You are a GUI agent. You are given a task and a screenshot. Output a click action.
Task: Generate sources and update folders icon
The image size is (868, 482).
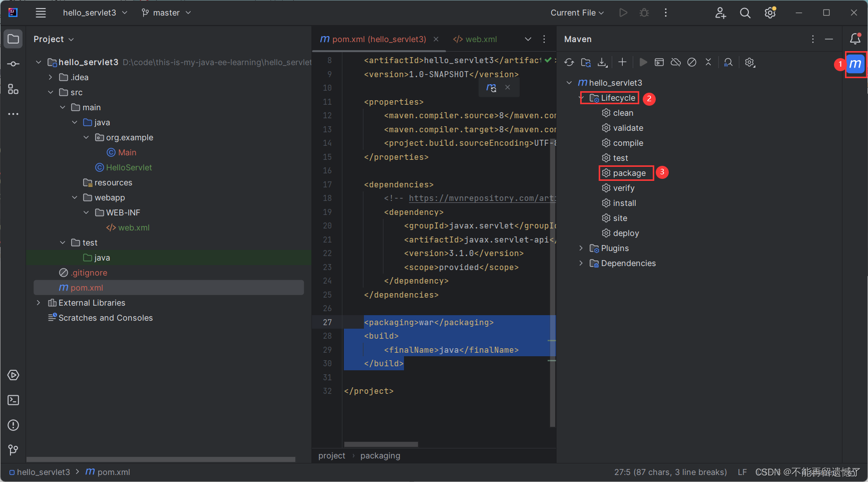tap(586, 63)
